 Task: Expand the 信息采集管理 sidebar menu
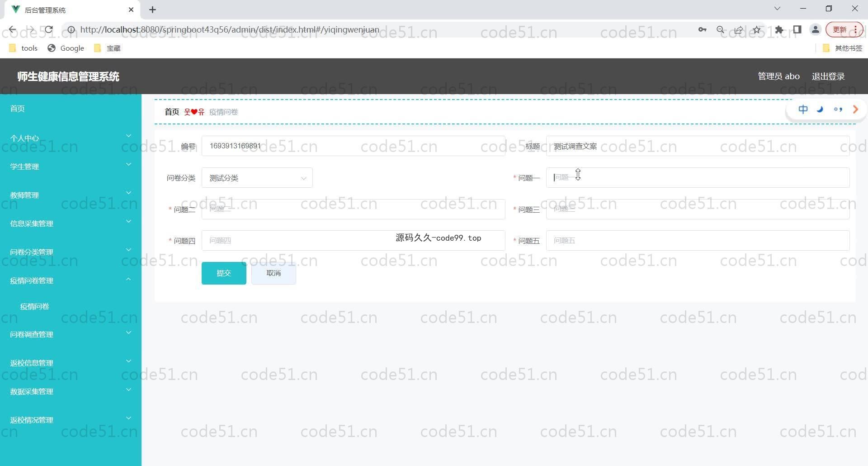click(71, 223)
